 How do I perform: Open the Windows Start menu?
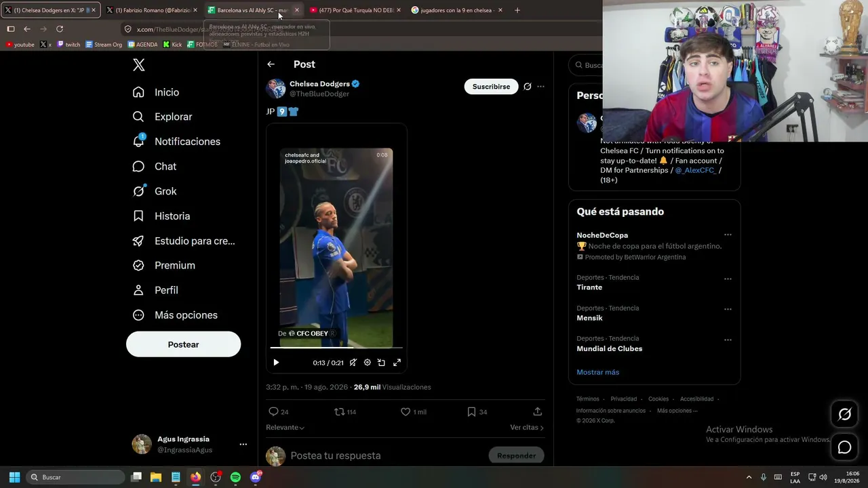point(14,477)
